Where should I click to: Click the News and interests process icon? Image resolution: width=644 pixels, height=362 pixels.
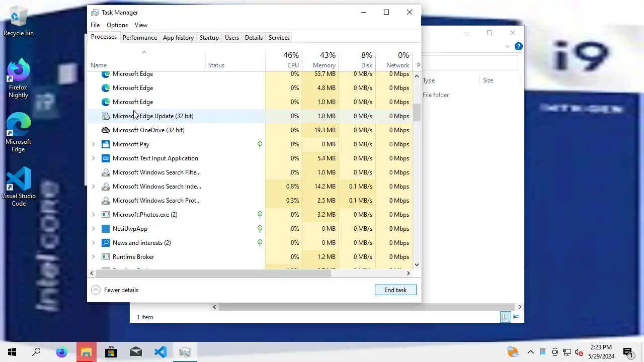click(106, 243)
